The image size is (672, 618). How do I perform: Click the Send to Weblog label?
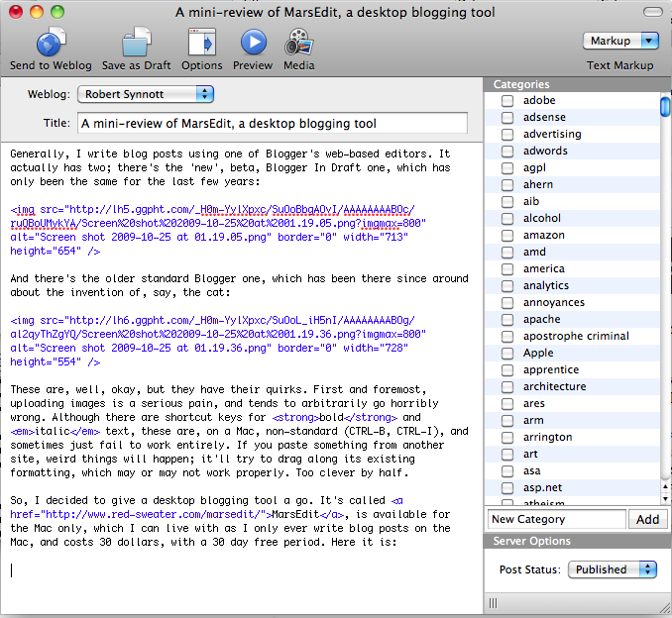51,65
